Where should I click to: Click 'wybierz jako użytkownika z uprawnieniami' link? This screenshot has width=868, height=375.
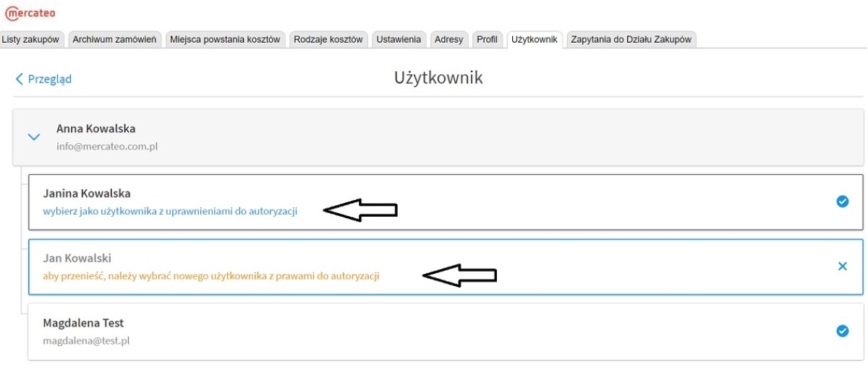(x=170, y=211)
